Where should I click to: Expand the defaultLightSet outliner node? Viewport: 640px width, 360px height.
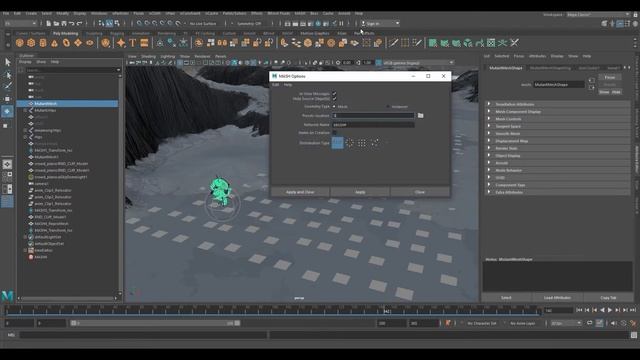pos(25,237)
